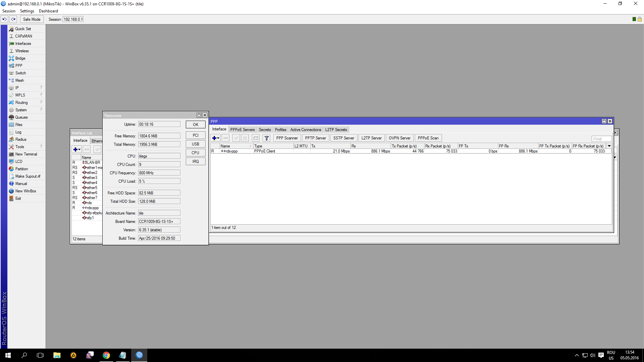Select the rds-ppp row in PPP table
Image resolution: width=644 pixels, height=362 pixels.
(411, 151)
